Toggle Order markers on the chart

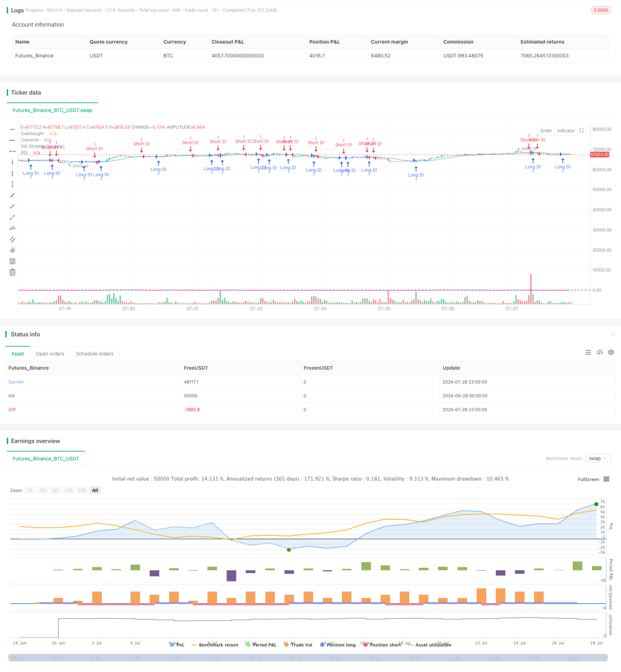[x=546, y=130]
